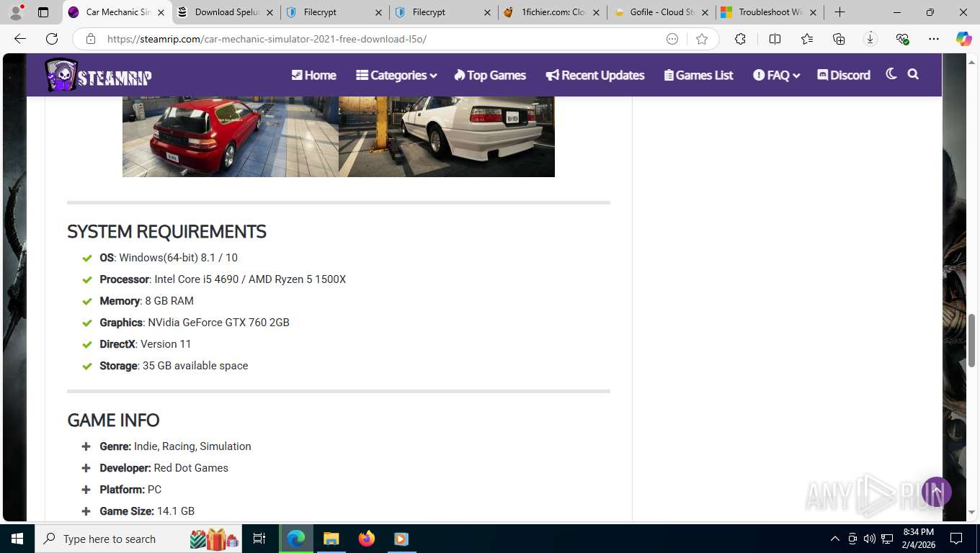Show hidden system tray icons

point(835,539)
